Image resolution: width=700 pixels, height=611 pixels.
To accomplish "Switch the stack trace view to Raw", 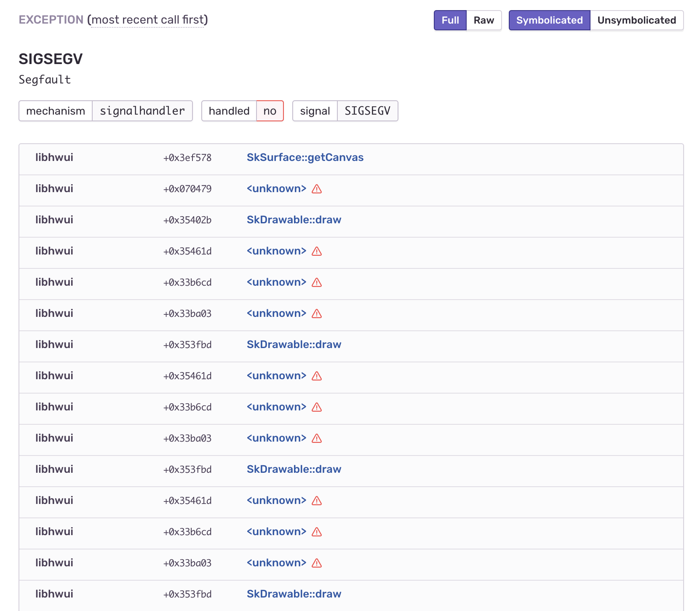I will (x=484, y=20).
